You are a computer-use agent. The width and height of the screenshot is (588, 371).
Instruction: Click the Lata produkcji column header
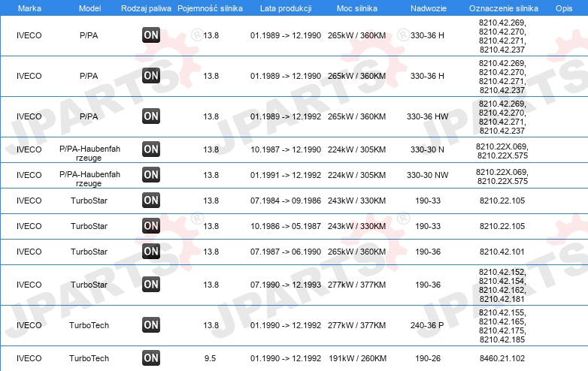286,8
